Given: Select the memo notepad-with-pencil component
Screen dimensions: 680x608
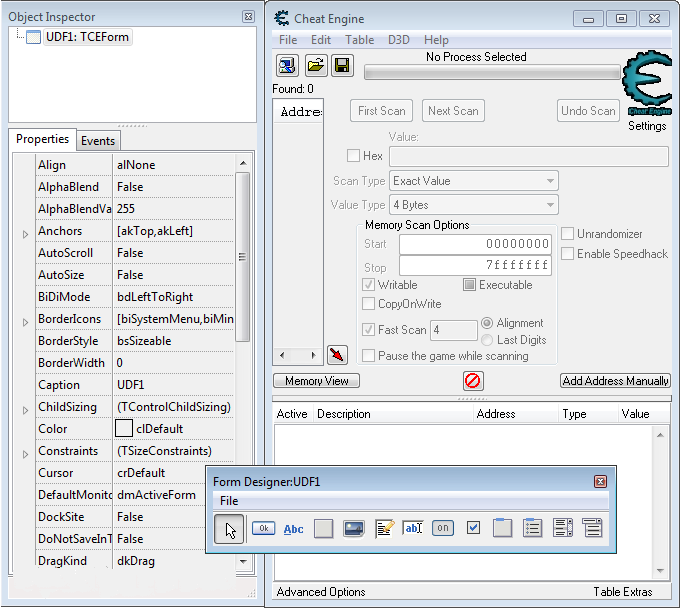Looking at the screenshot, I should pyautogui.click(x=384, y=529).
